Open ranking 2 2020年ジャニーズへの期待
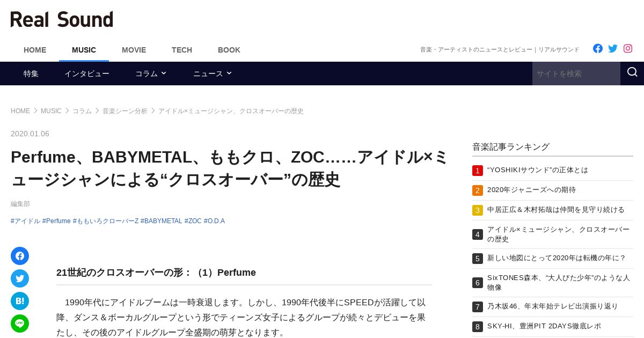644x338 pixels. [531, 190]
